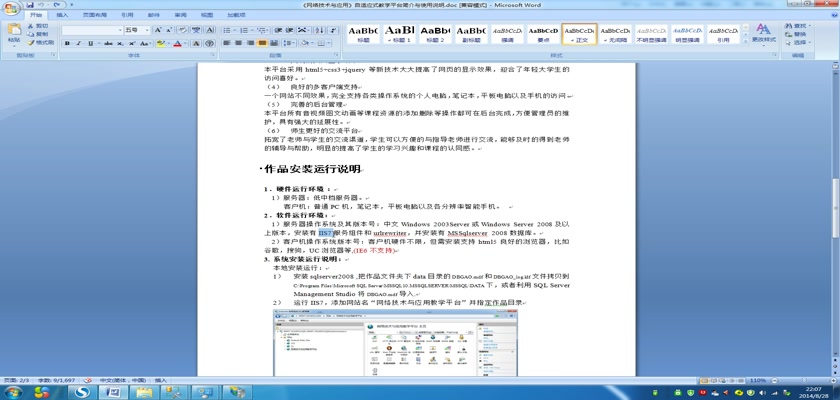The width and height of the screenshot is (840, 400).
Task: Activate the Format Painter
Action: (x=41, y=42)
